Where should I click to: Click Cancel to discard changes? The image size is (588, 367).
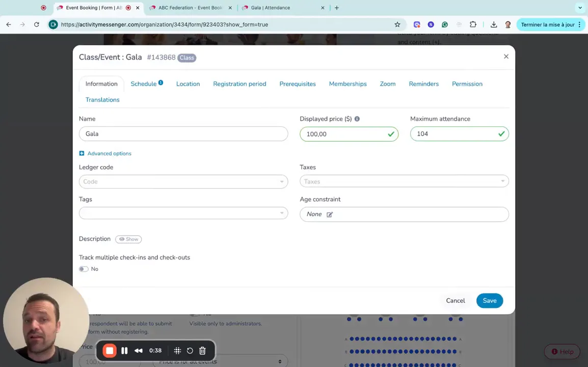[455, 301]
